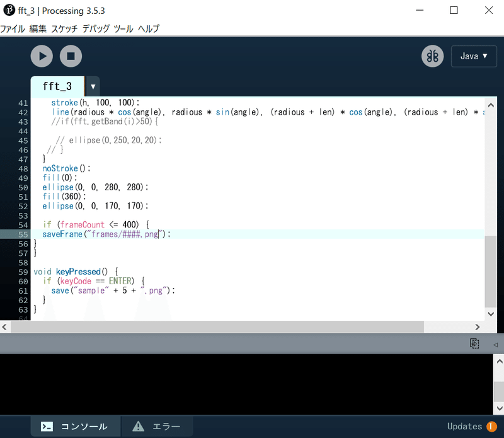This screenshot has width=504, height=438.
Task: Select the fft_3 sketch tab
Action: click(57, 86)
